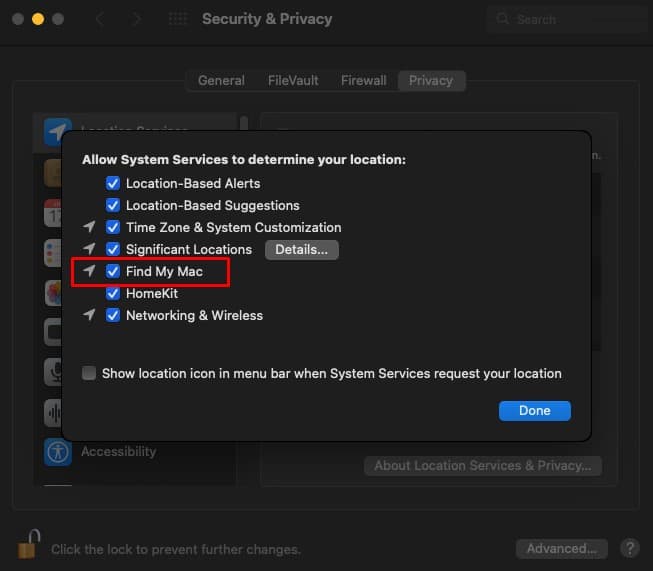Switch to the FileVault tab
The height and width of the screenshot is (571, 653).
coord(293,80)
